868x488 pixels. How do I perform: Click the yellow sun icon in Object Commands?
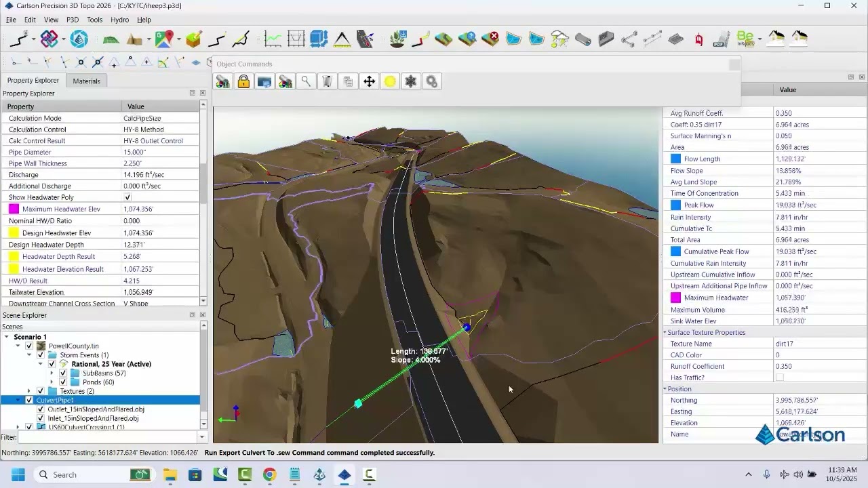[390, 82]
